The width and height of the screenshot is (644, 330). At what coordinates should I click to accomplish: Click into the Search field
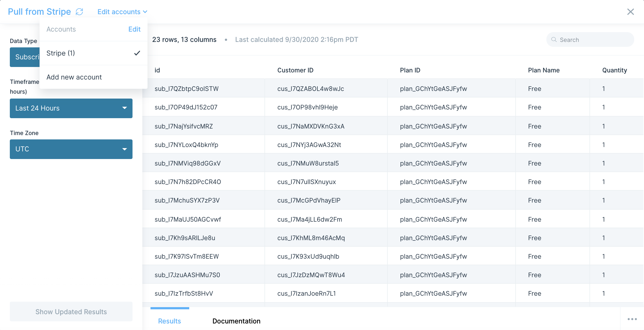(x=594, y=40)
